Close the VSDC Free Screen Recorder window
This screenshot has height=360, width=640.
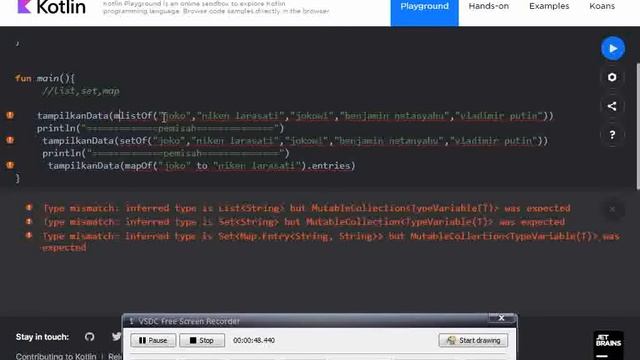click(x=502, y=318)
